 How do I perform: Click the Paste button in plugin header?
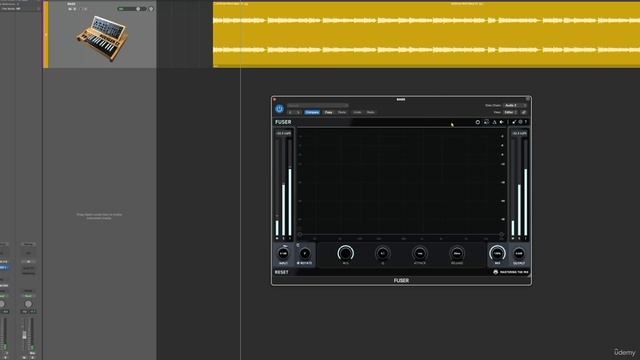point(342,112)
